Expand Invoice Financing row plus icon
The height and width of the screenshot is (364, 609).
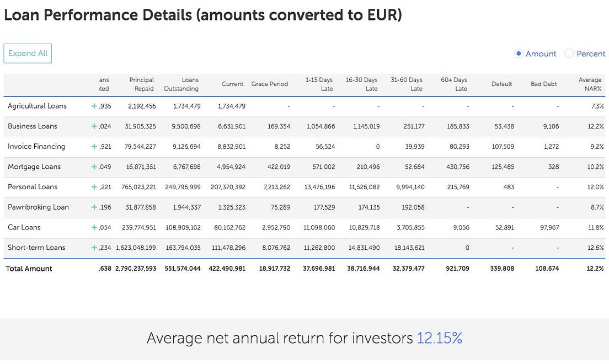[x=94, y=147]
